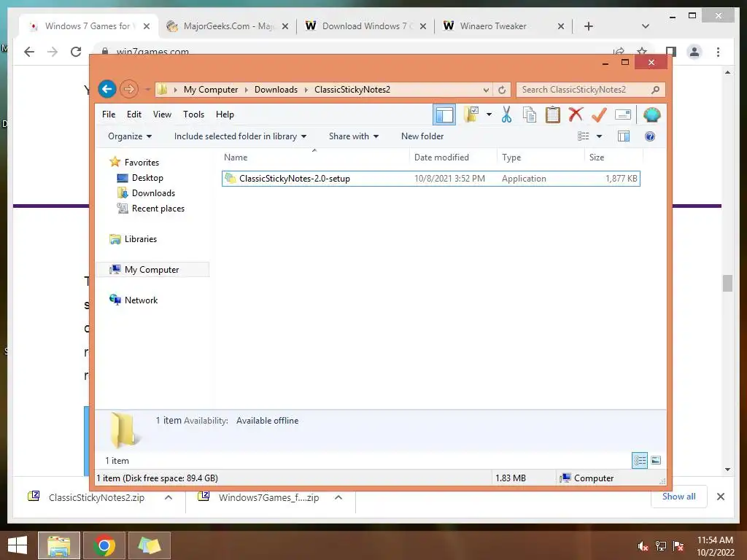
Task: Open the Tools menu
Action: pos(193,114)
